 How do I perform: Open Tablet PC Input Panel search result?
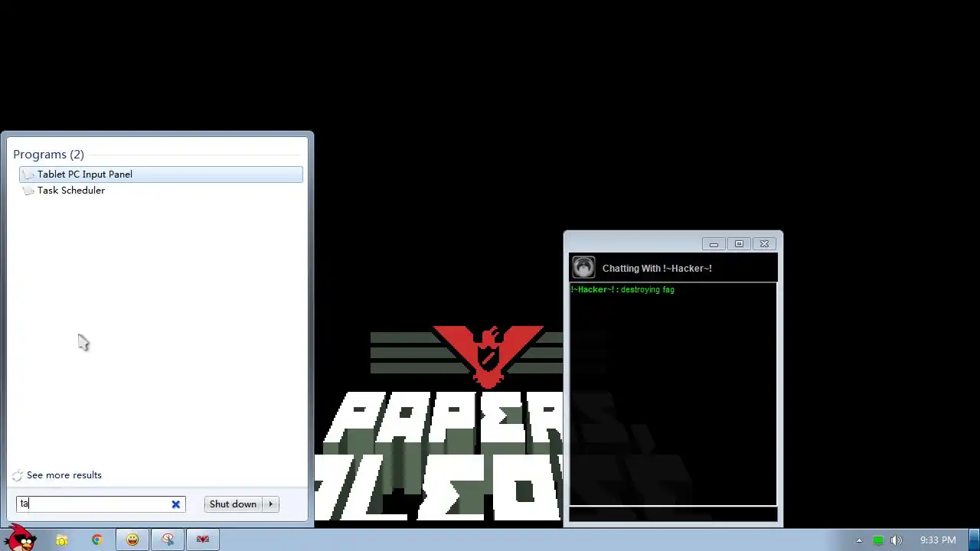tap(161, 174)
